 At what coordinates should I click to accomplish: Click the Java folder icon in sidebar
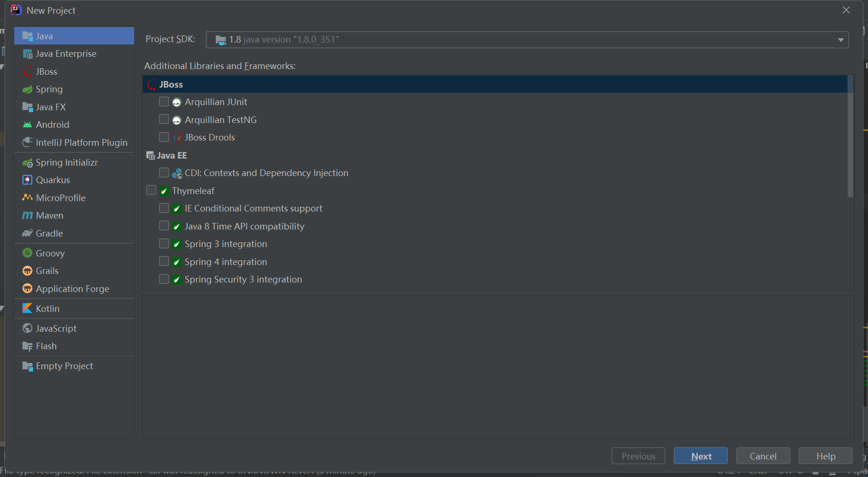[x=27, y=36]
